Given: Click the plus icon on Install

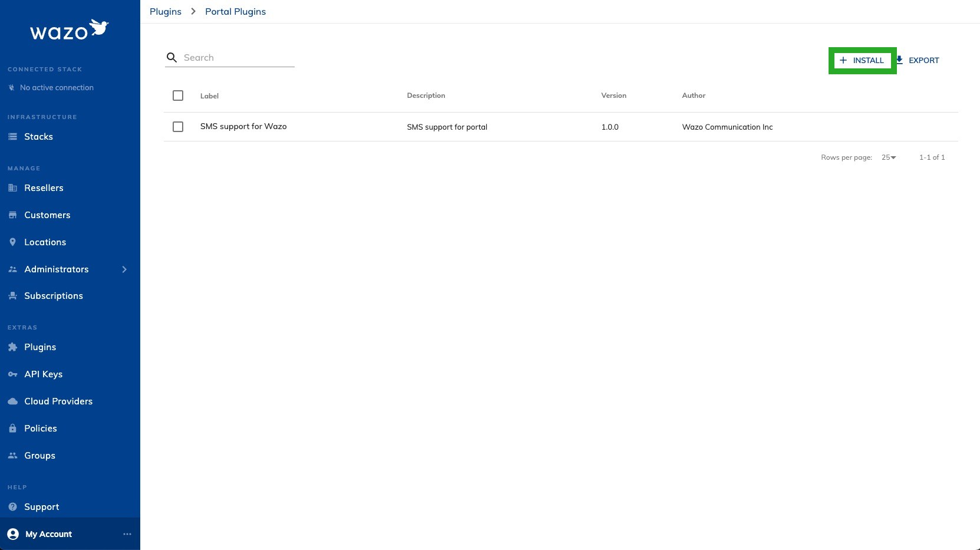Looking at the screenshot, I should click(x=843, y=60).
